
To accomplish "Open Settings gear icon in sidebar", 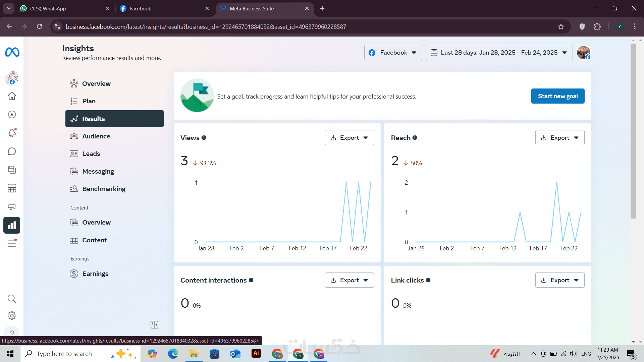I will coord(12,315).
